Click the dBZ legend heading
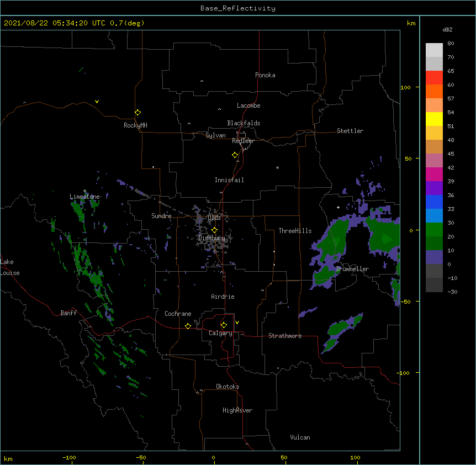476x465 pixels. coord(447,29)
